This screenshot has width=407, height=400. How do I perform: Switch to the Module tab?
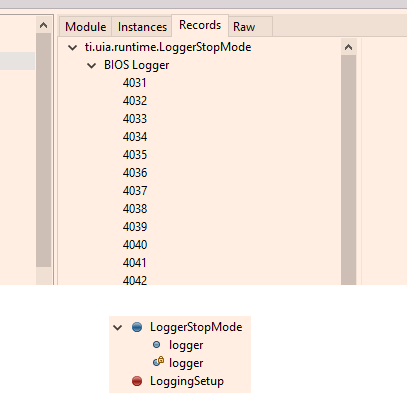85,27
